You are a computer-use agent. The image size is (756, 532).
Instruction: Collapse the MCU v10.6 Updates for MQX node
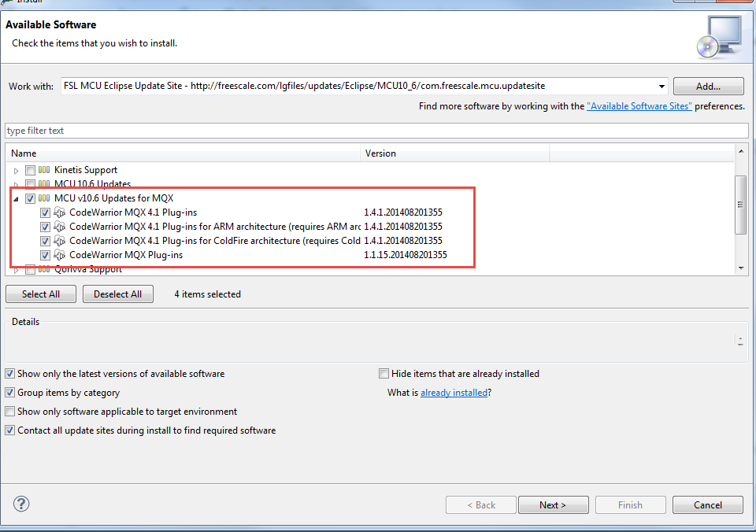pyautogui.click(x=16, y=198)
